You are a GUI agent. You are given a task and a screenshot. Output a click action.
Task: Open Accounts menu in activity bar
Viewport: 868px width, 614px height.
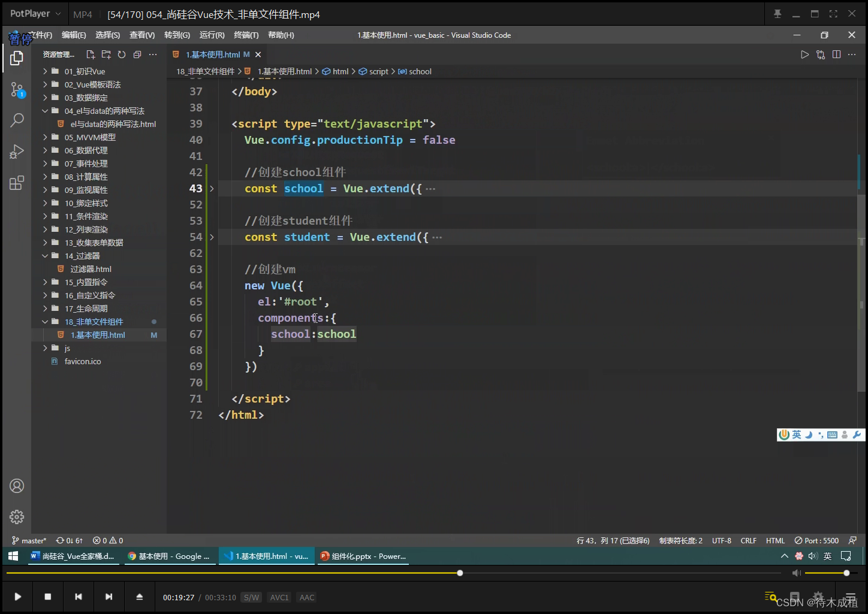pos(17,486)
